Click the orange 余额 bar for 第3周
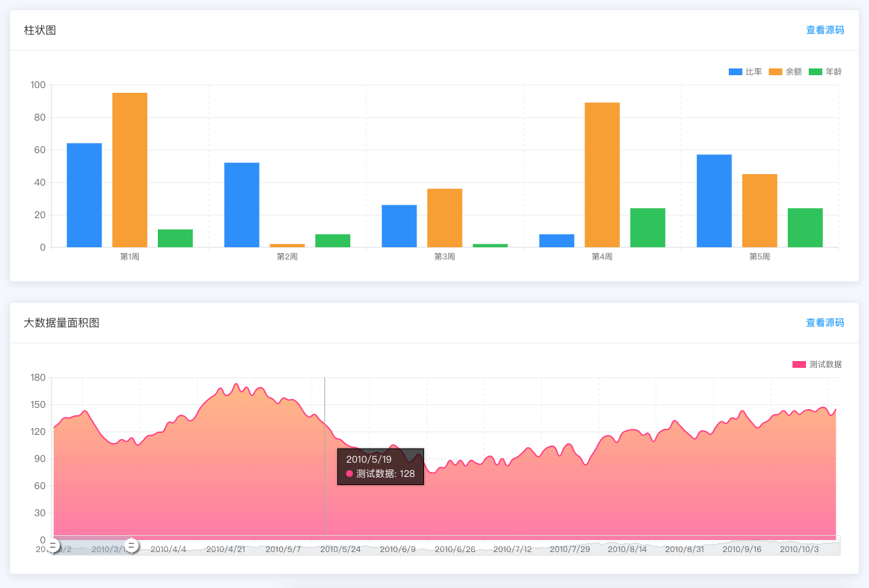The image size is (869, 588). (445, 218)
